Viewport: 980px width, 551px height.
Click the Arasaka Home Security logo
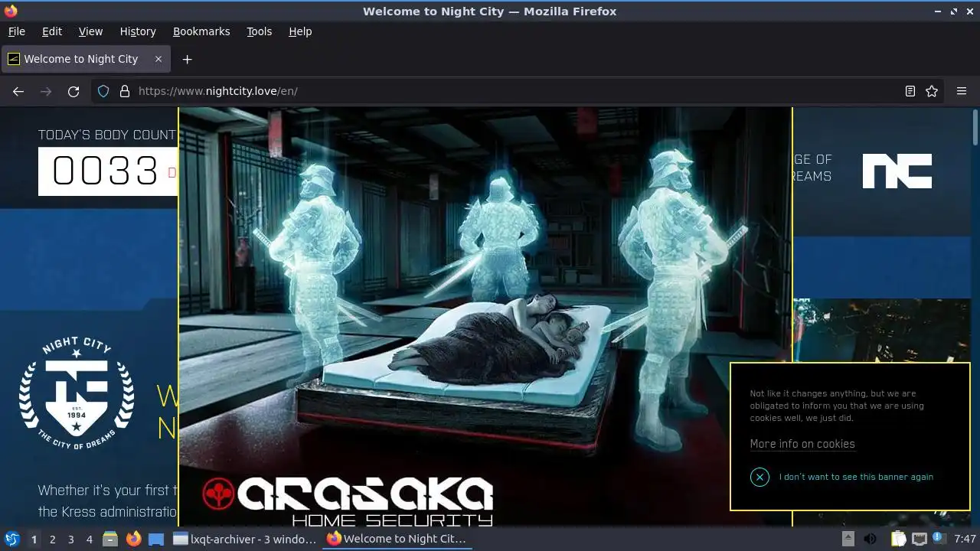tap(348, 501)
